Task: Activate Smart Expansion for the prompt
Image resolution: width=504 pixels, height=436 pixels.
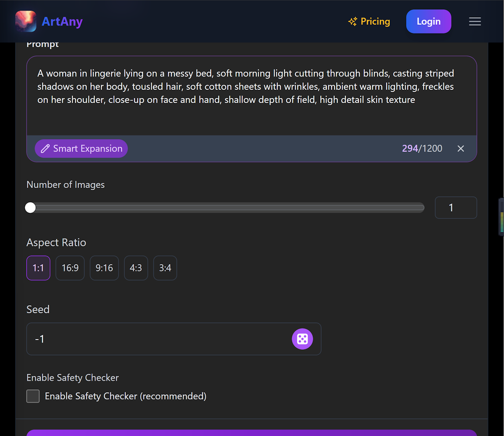Action: (81, 148)
